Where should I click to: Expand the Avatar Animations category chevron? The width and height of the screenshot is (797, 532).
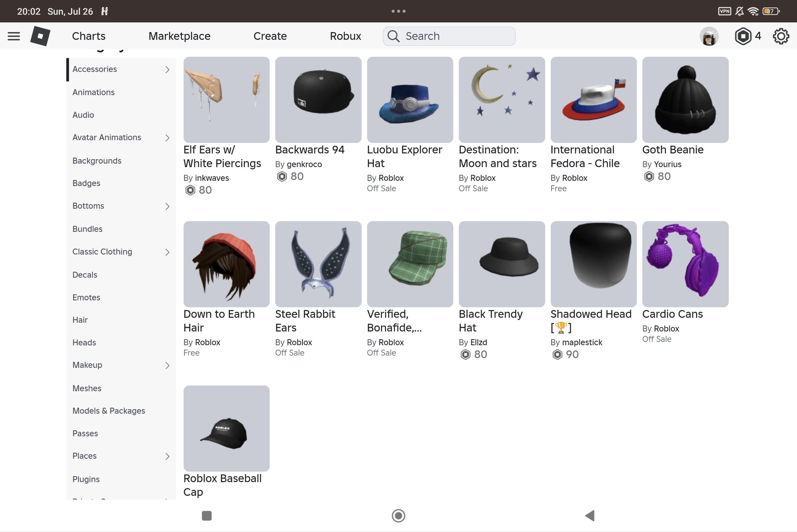pyautogui.click(x=167, y=138)
